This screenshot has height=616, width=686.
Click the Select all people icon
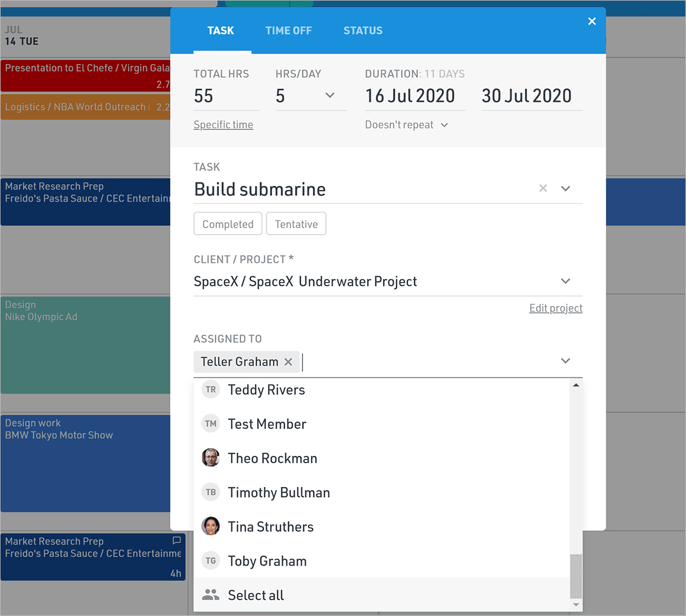pos(211,595)
